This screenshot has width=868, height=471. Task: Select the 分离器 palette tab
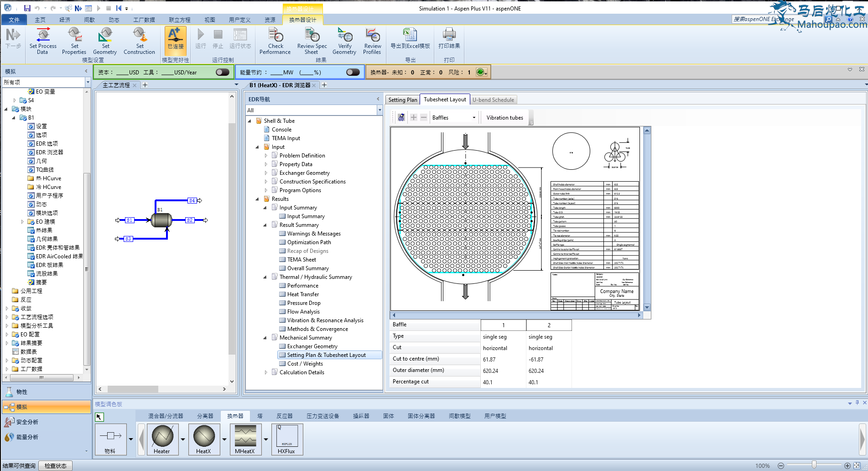(x=205, y=416)
